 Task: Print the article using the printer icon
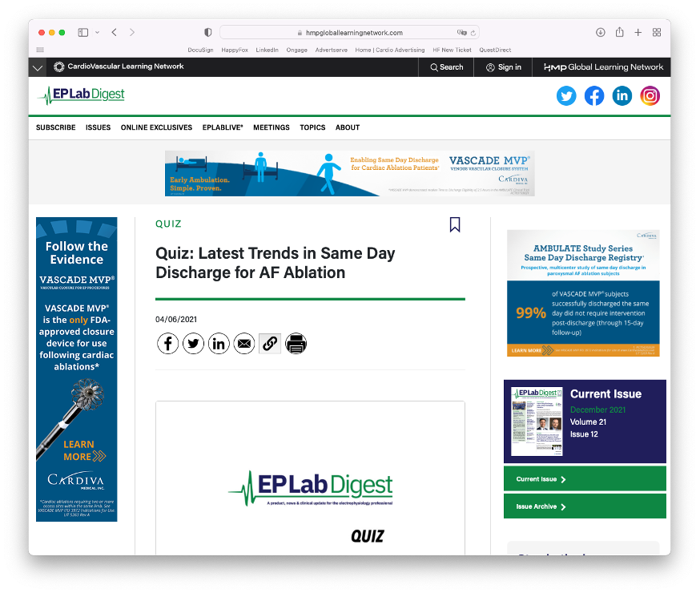(296, 344)
